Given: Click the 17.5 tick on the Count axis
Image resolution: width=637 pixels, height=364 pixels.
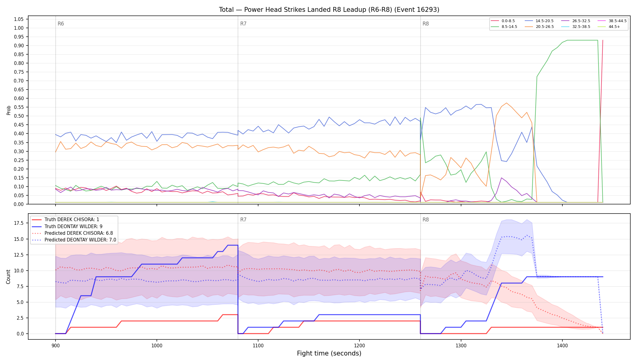Looking at the screenshot, I should (19, 223).
